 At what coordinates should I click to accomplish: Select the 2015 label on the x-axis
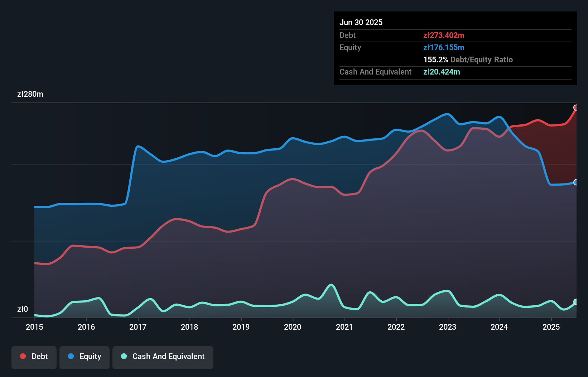point(34,327)
